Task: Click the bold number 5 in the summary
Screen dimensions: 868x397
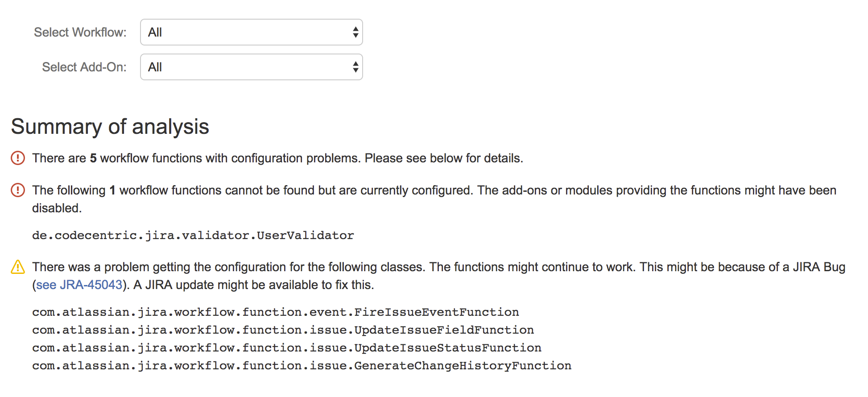Action: point(93,158)
